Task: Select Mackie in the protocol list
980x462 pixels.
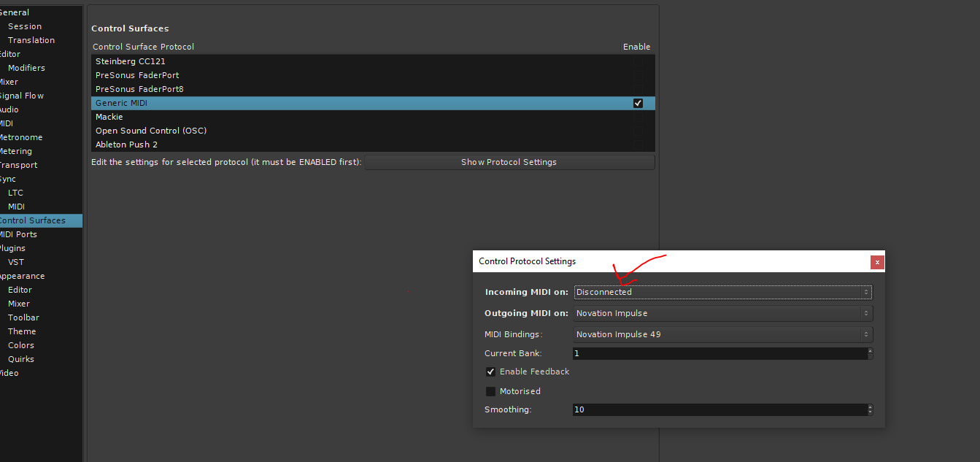Action: 109,118
